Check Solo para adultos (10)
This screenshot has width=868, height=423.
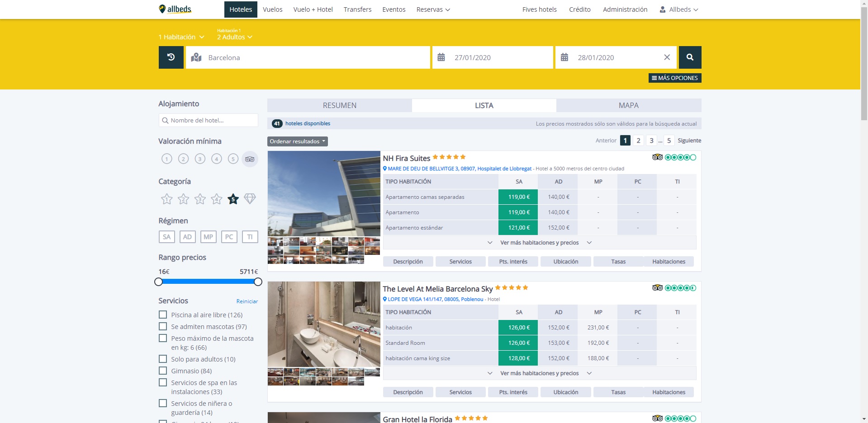pyautogui.click(x=163, y=359)
